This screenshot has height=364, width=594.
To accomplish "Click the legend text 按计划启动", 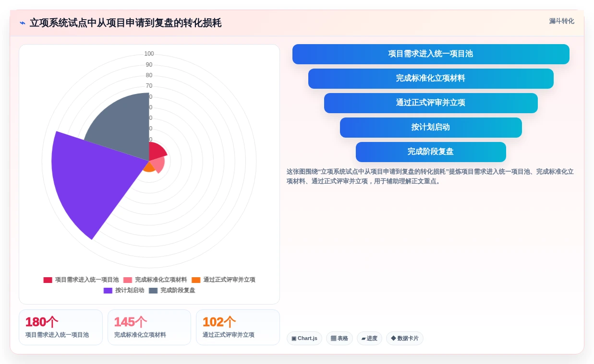I will [130, 291].
